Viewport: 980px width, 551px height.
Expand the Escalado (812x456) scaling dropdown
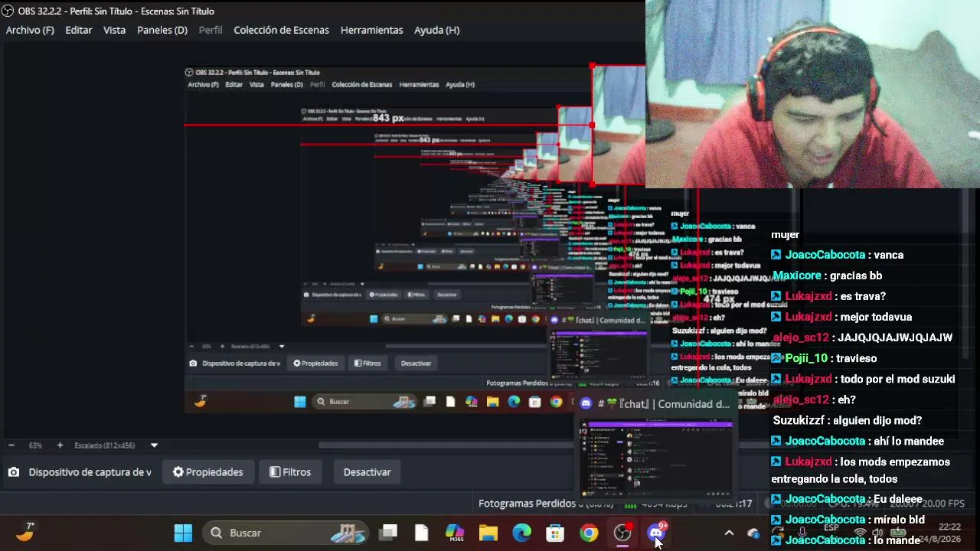click(x=154, y=445)
